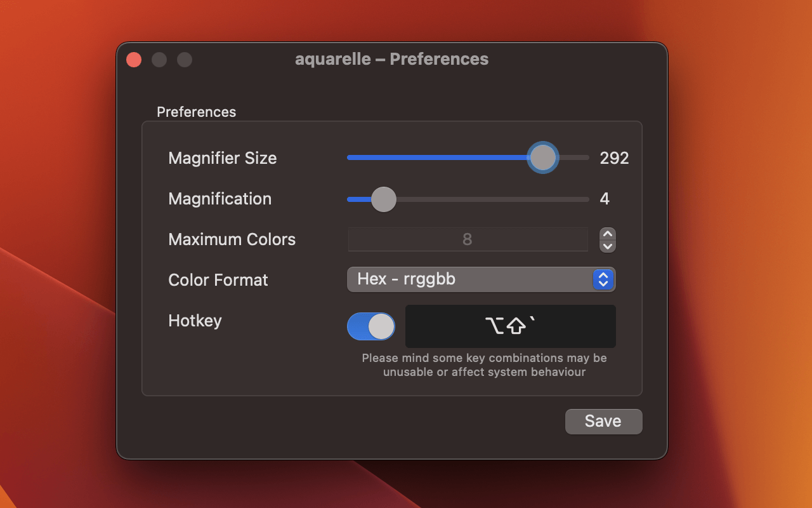Click the Maximum Colors label
Image resolution: width=812 pixels, height=508 pixels.
(232, 239)
